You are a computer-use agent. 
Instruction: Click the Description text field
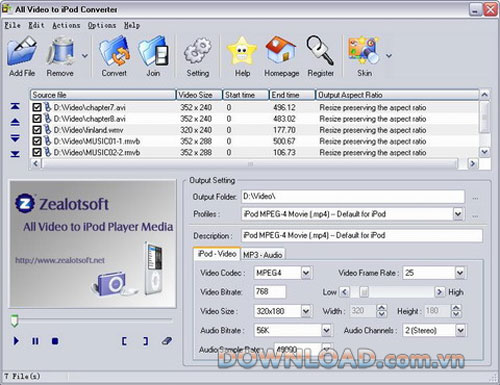pyautogui.click(x=362, y=236)
